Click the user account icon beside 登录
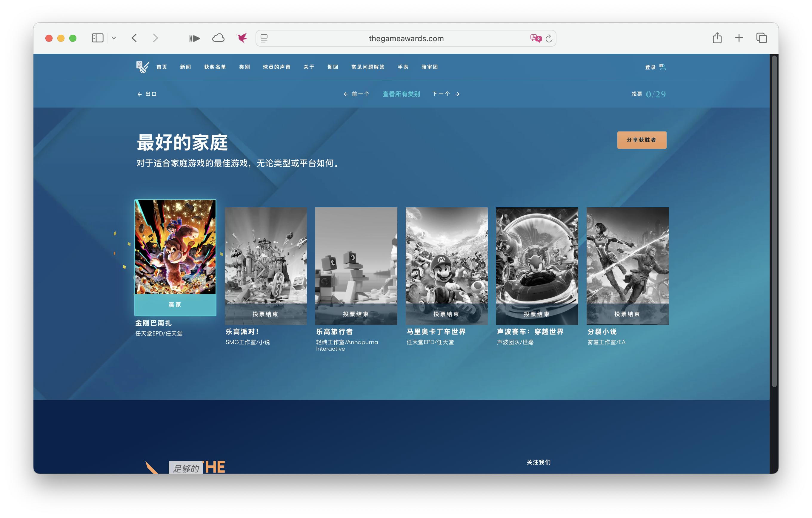Viewport: 812px width, 518px height. tap(663, 67)
